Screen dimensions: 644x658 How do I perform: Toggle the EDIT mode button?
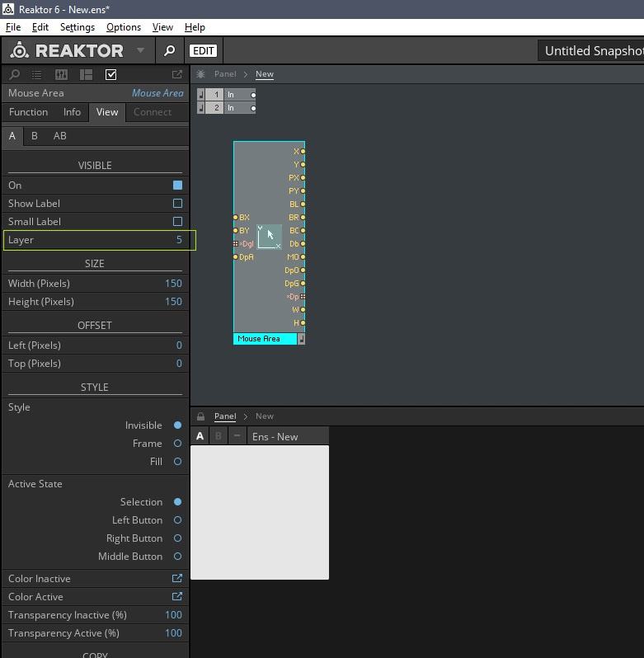click(204, 51)
